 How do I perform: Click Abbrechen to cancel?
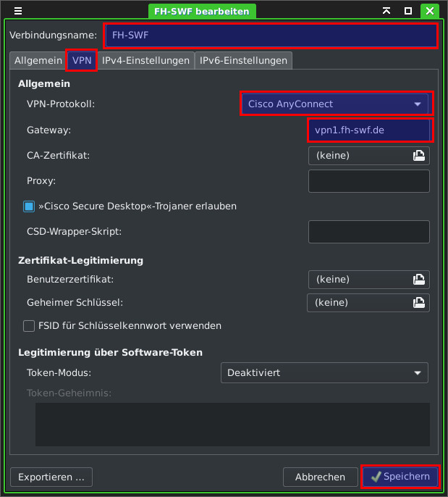click(x=320, y=477)
